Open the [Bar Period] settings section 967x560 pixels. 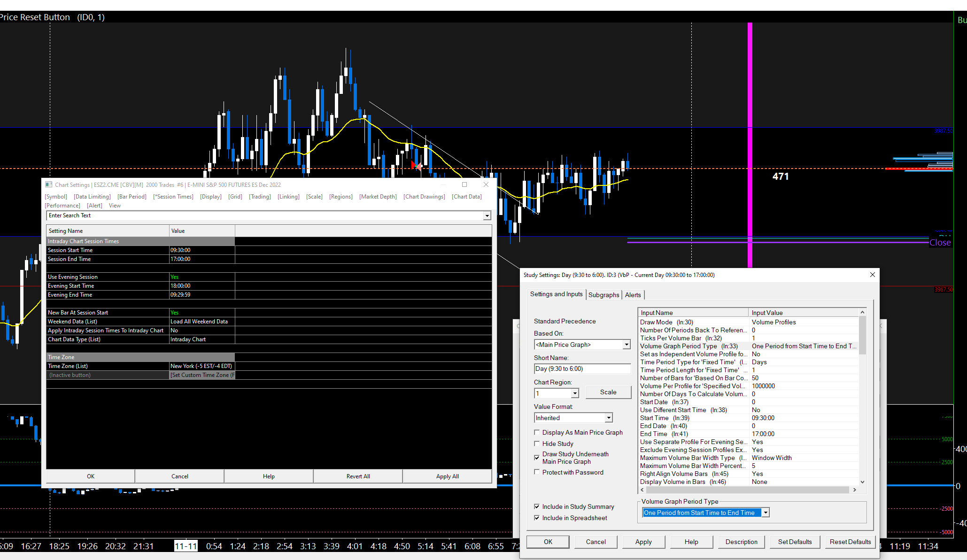tap(132, 197)
